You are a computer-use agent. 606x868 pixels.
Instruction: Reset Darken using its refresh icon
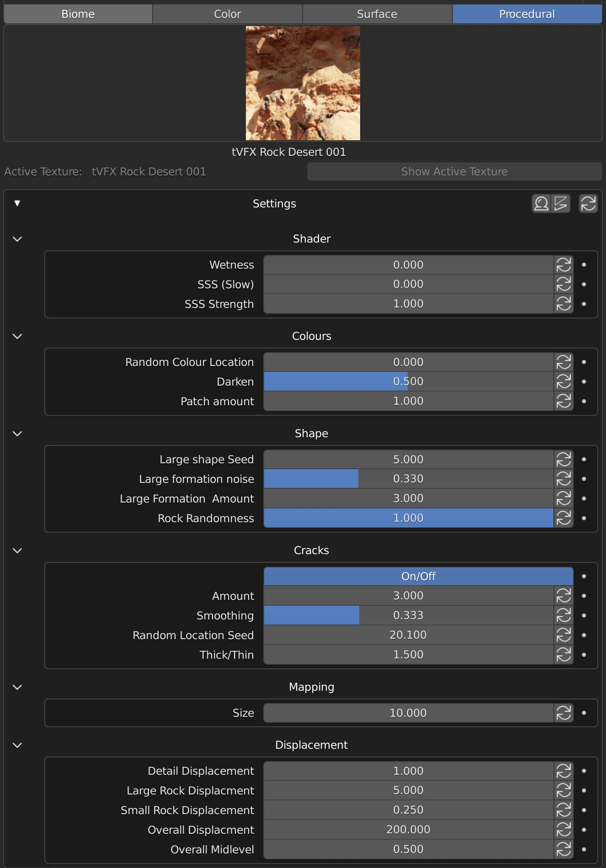[x=563, y=381]
